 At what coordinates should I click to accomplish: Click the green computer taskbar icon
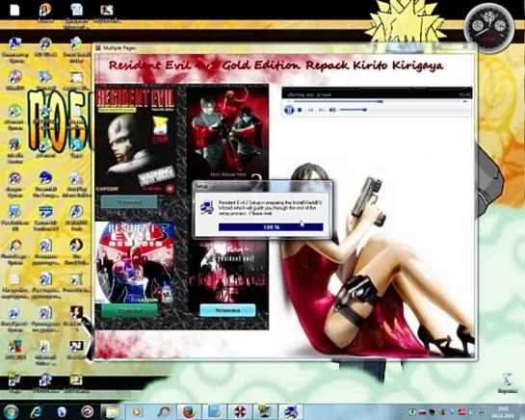tap(265, 412)
